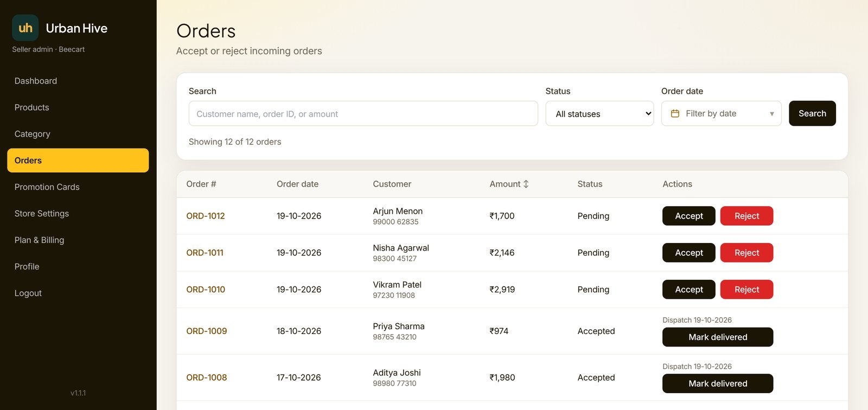Click customer name Vikram Patel
Viewport: 868px width, 410px height.
click(397, 285)
